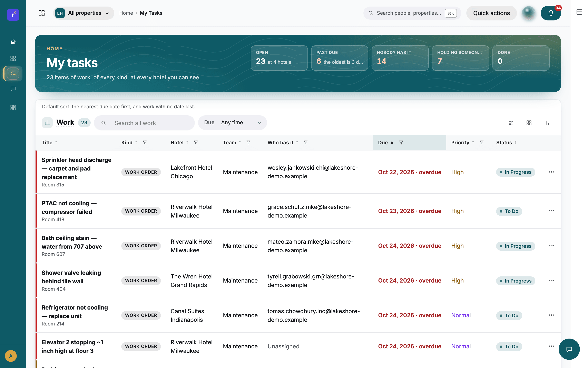The width and height of the screenshot is (588, 368).
Task: Select the Holding Someone 7 card
Action: (x=460, y=58)
